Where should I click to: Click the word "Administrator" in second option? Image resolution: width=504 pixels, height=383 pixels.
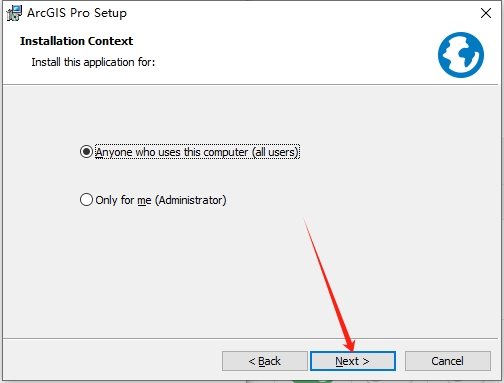tap(191, 200)
